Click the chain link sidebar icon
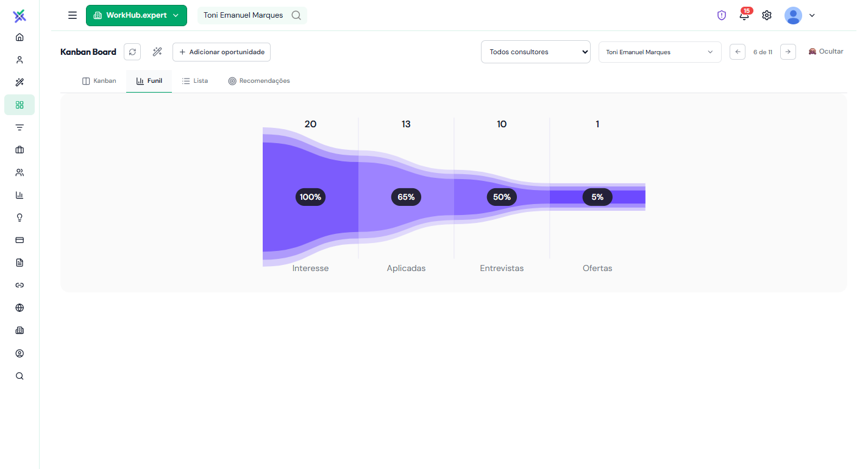The width and height of the screenshot is (868, 469). pyautogui.click(x=20, y=285)
